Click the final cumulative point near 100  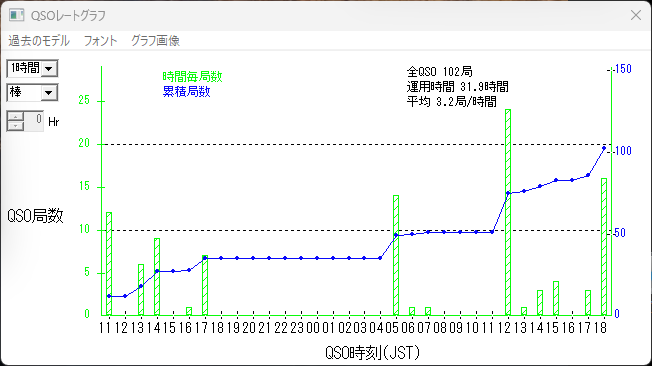604,148
